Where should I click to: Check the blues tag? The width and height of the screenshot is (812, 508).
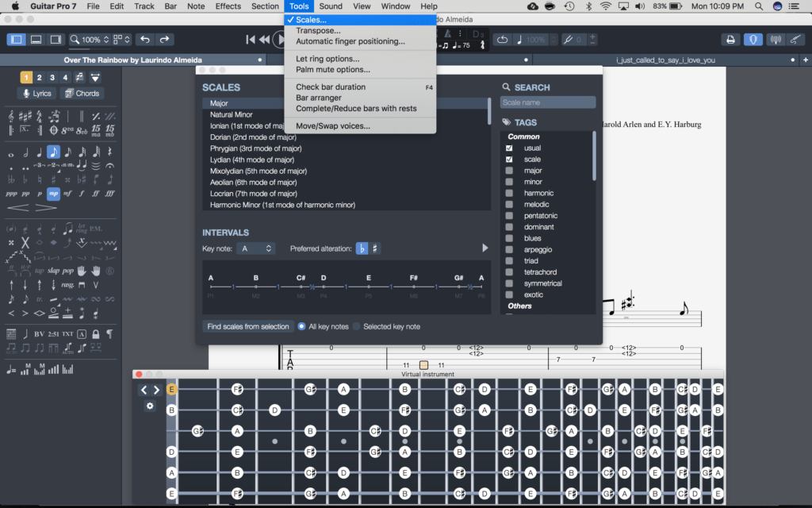[x=509, y=238]
